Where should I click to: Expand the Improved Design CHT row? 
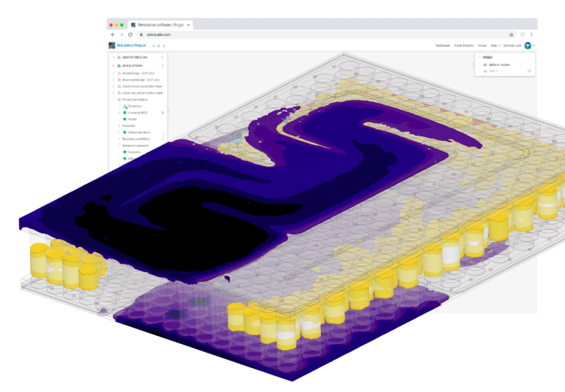113,80
